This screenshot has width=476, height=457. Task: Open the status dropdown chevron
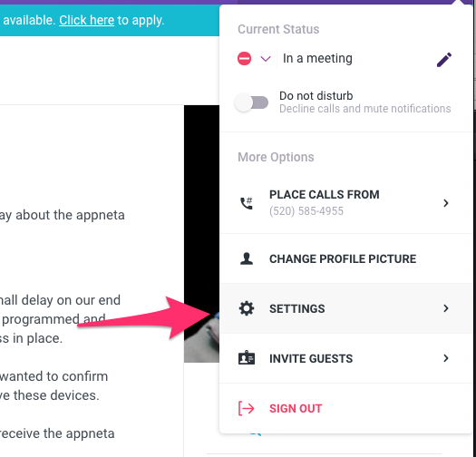point(266,59)
